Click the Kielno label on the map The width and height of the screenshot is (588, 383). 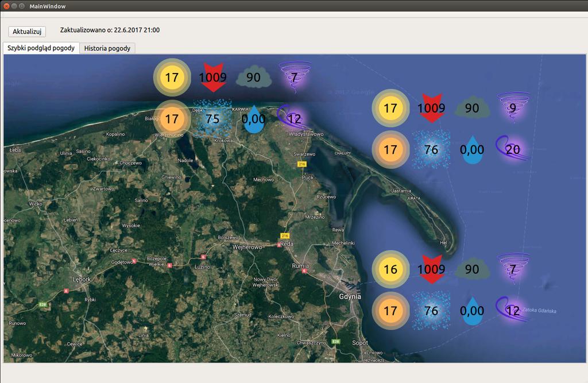(x=284, y=335)
